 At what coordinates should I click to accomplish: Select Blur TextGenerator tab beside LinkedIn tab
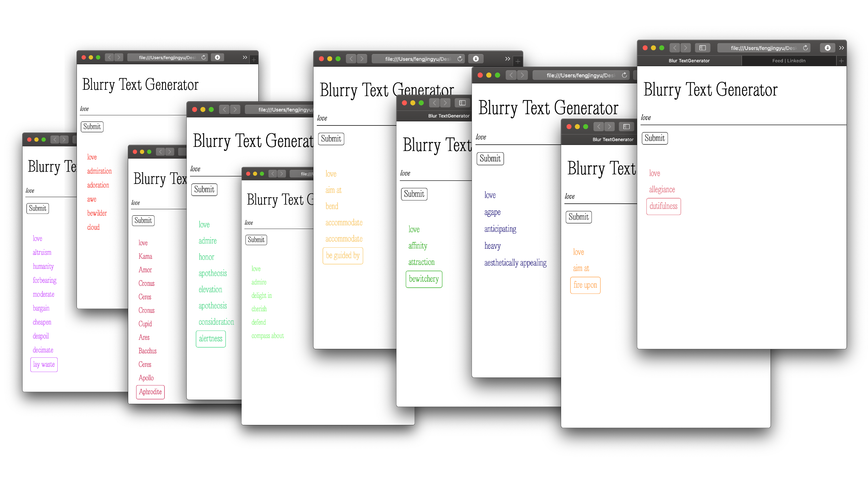[x=689, y=61]
